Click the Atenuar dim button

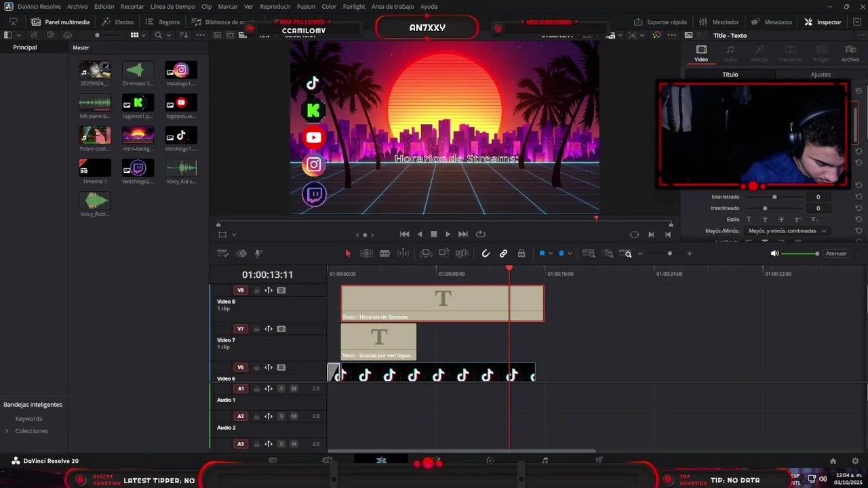(x=835, y=253)
